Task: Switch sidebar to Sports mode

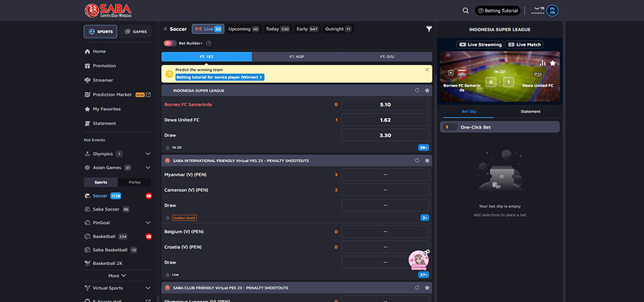Action: 101,183
